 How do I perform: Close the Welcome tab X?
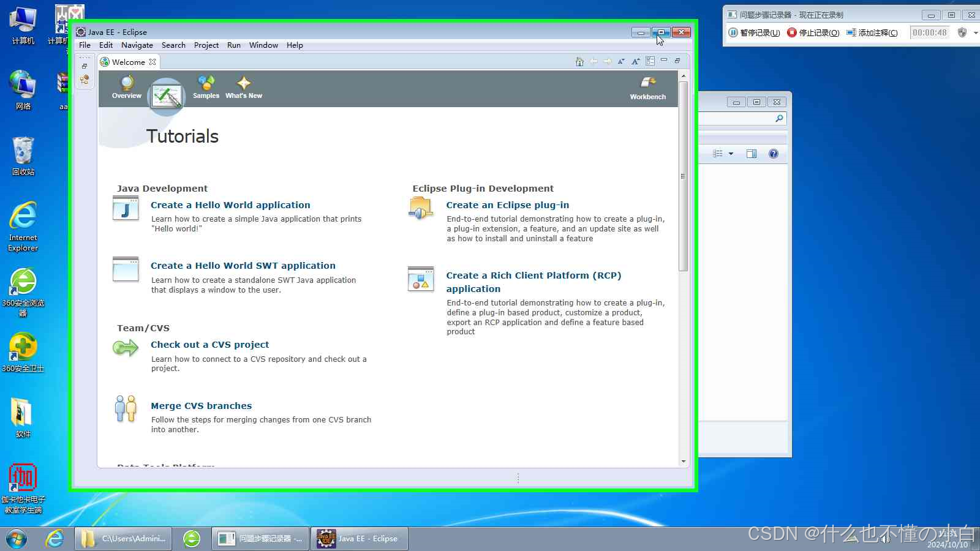tap(153, 62)
